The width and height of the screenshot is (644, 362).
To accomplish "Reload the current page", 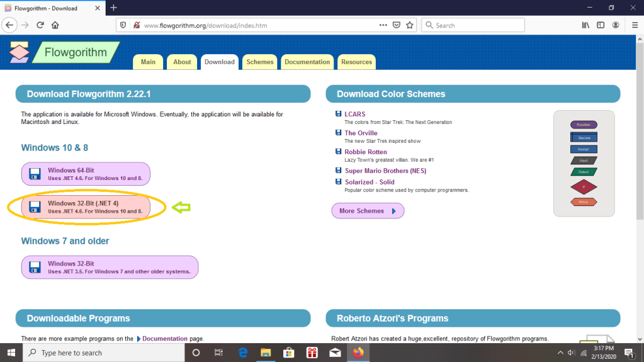I will (x=40, y=25).
